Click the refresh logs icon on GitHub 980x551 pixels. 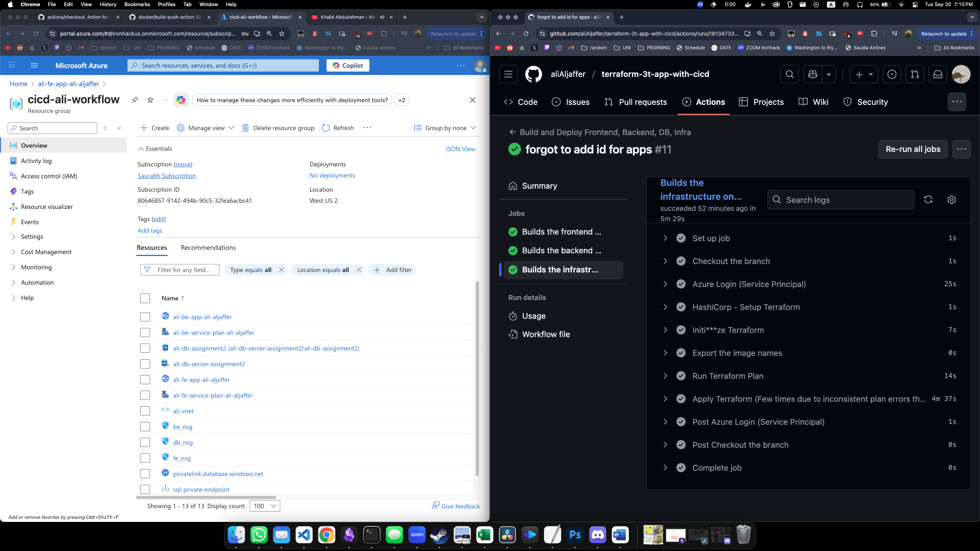[928, 200]
